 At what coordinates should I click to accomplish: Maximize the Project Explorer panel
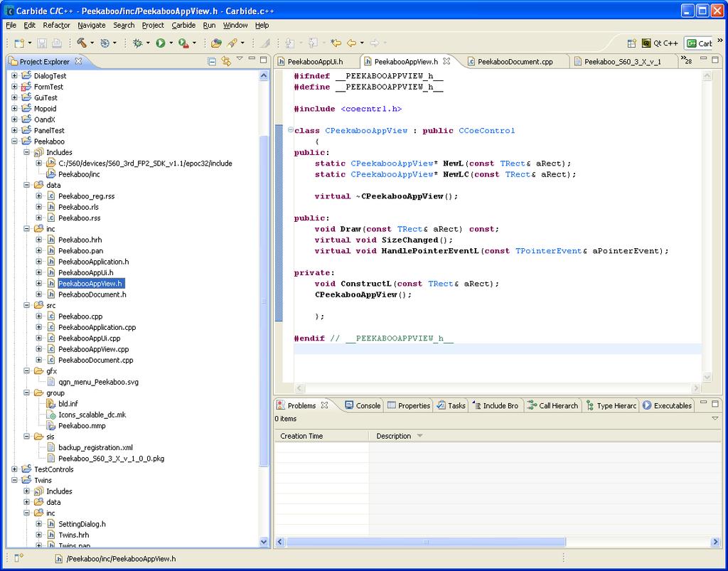[263, 60]
